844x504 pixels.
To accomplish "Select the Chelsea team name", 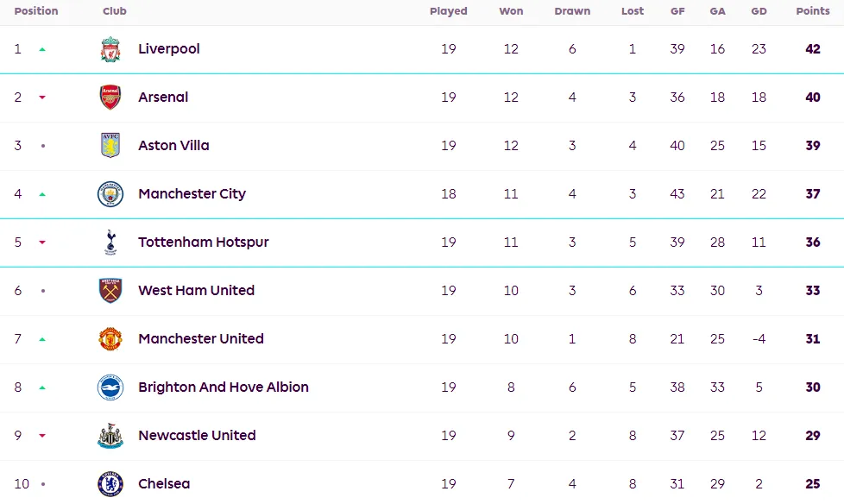I will [164, 484].
